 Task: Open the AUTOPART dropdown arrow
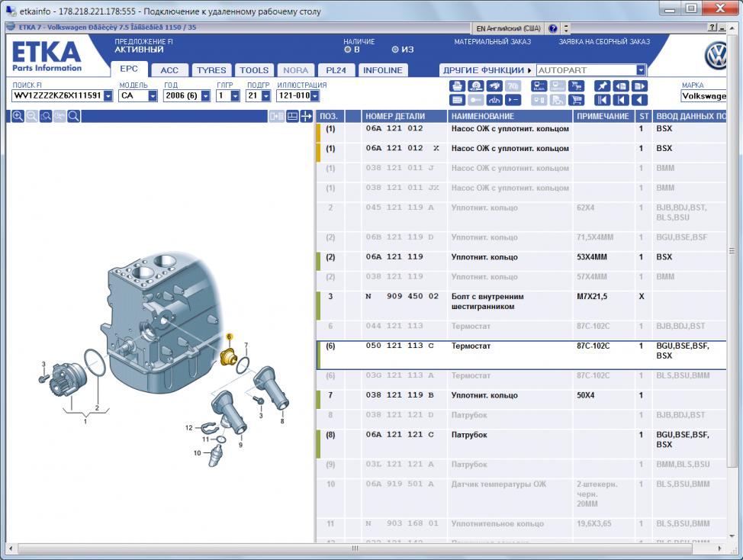(641, 70)
